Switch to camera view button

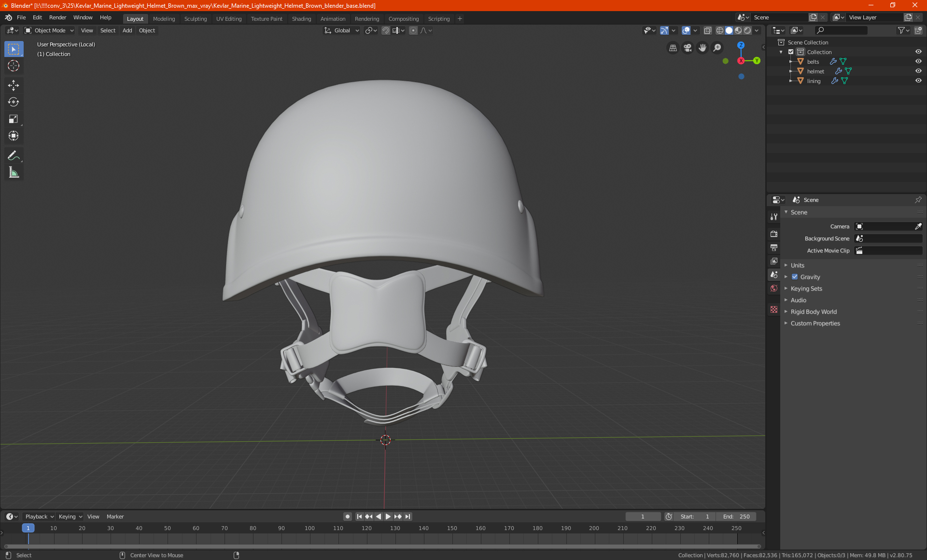coord(688,48)
